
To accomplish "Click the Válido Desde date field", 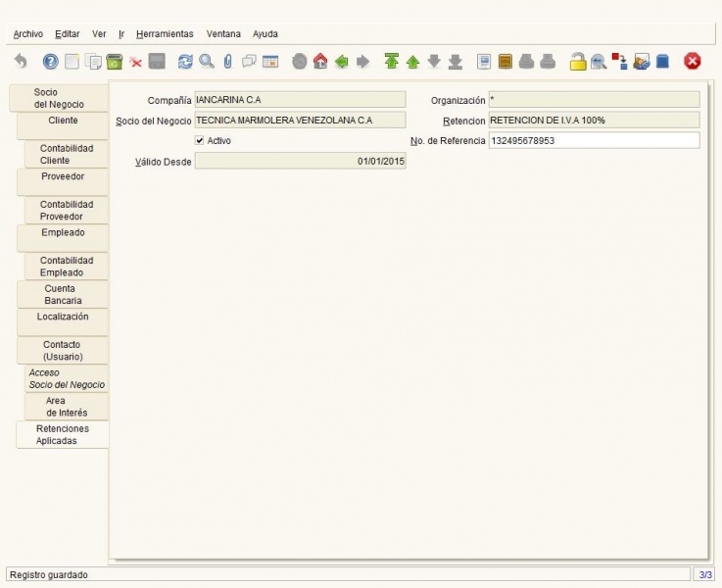I will 300,161.
